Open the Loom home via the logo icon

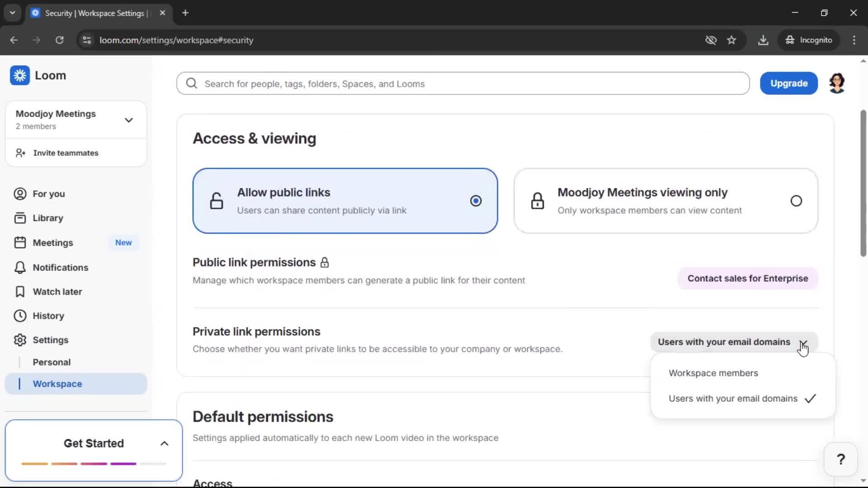point(20,75)
